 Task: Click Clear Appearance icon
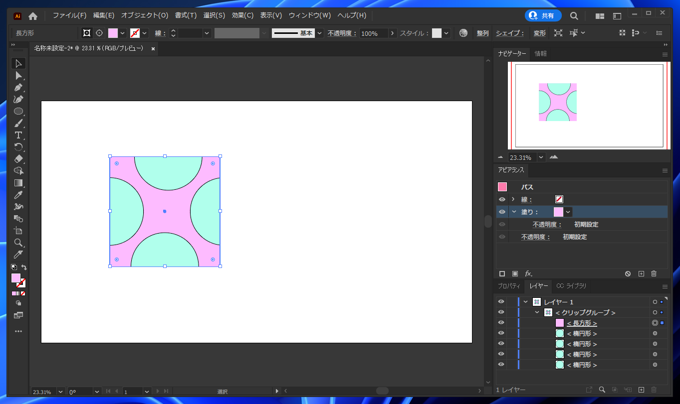coord(628,274)
